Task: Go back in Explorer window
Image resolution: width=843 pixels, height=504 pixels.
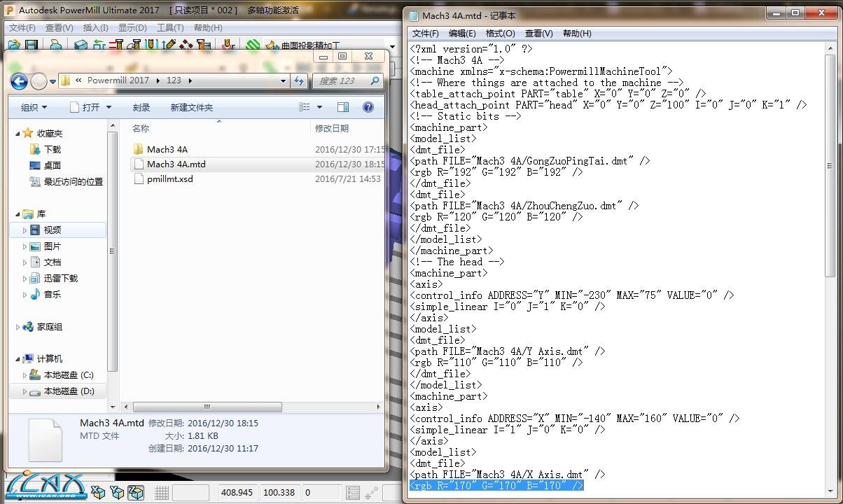Action: pos(19,81)
